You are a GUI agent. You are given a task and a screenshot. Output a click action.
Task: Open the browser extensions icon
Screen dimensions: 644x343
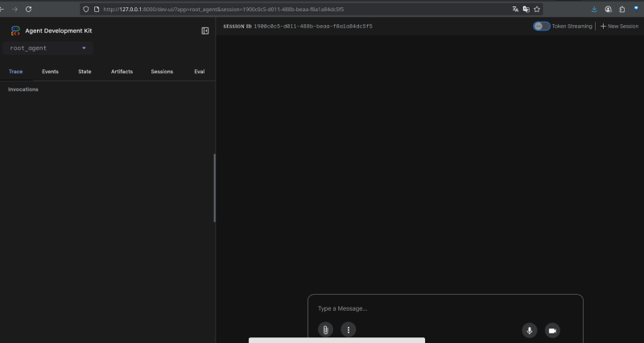tap(622, 9)
